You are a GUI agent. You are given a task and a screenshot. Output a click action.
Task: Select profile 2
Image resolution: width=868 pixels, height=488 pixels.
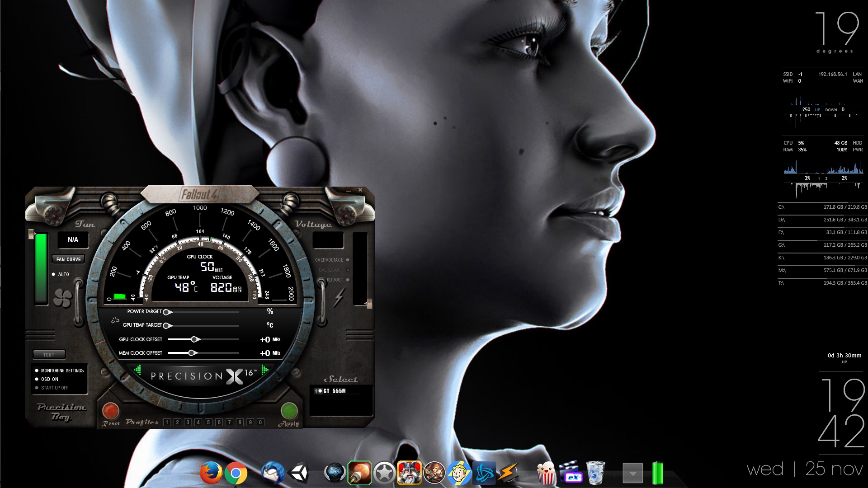(177, 422)
